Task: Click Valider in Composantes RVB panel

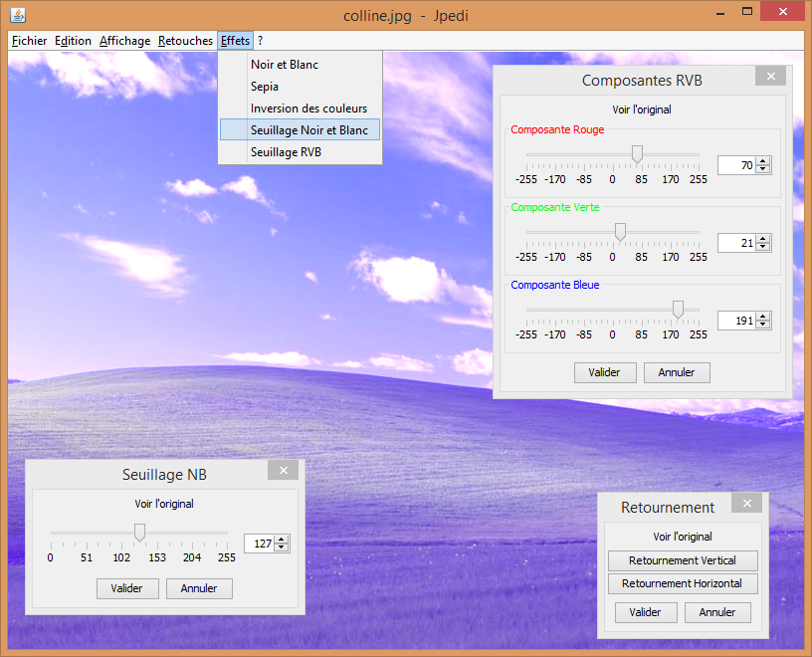Action: coord(605,372)
